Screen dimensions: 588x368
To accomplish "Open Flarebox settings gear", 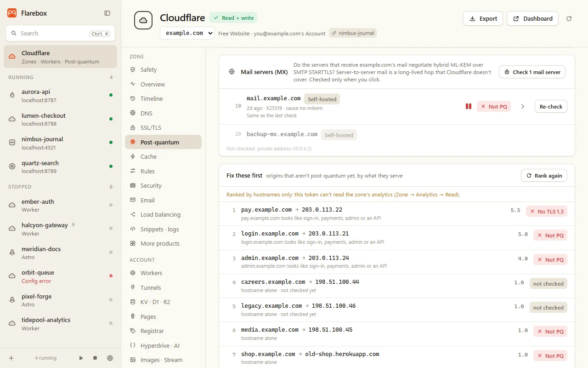I will [110, 358].
